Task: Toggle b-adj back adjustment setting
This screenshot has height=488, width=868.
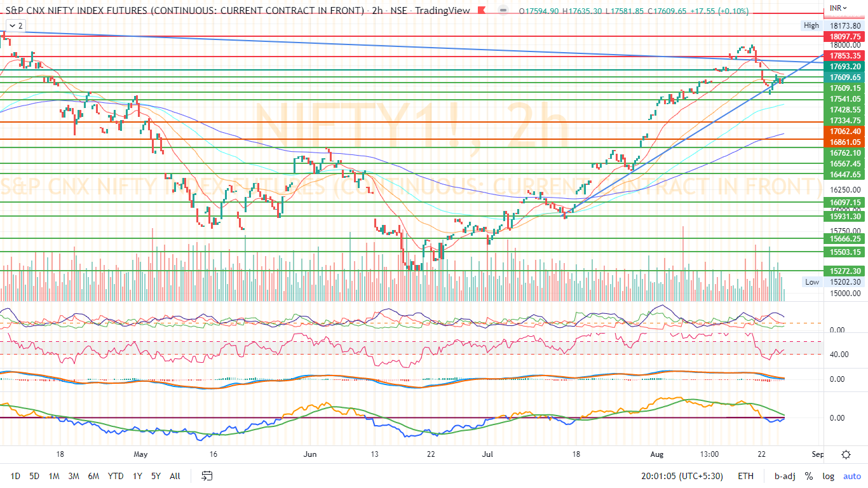Action: pyautogui.click(x=785, y=475)
